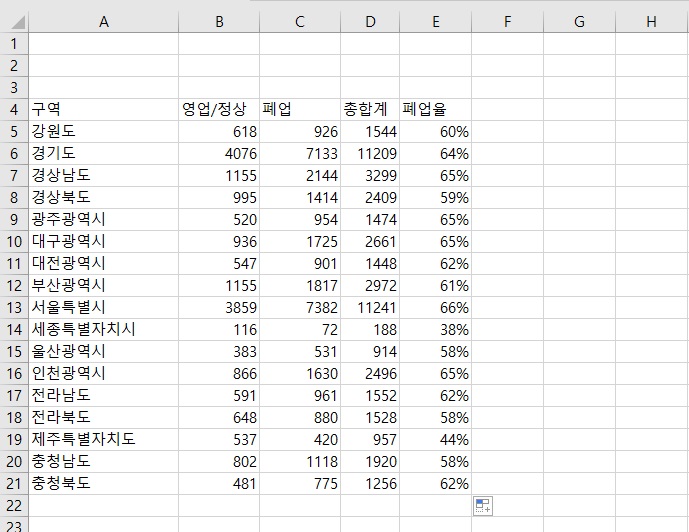The height and width of the screenshot is (532, 689).
Task: Select column C header
Action: tap(300, 22)
